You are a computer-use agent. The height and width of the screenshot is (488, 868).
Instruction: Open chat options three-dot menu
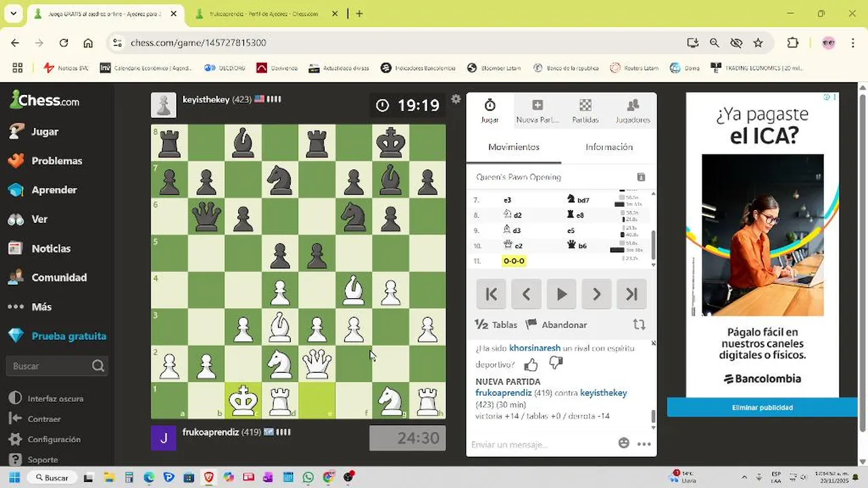click(x=644, y=444)
